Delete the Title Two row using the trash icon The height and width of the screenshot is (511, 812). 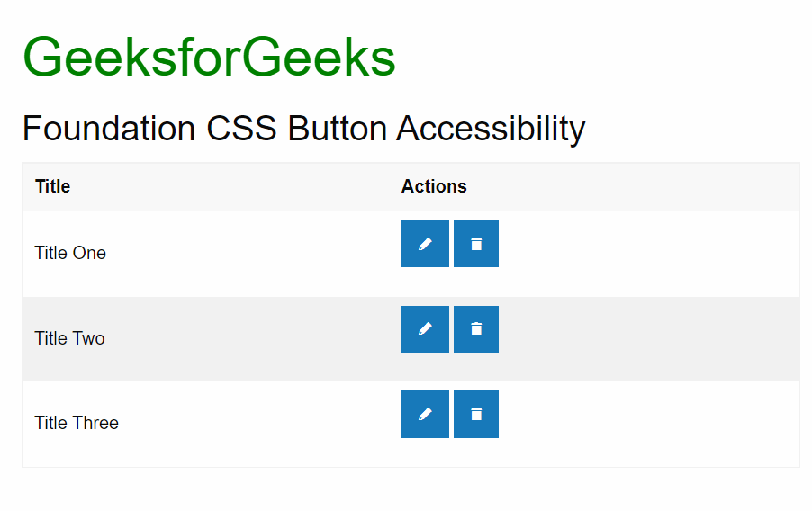tap(476, 329)
